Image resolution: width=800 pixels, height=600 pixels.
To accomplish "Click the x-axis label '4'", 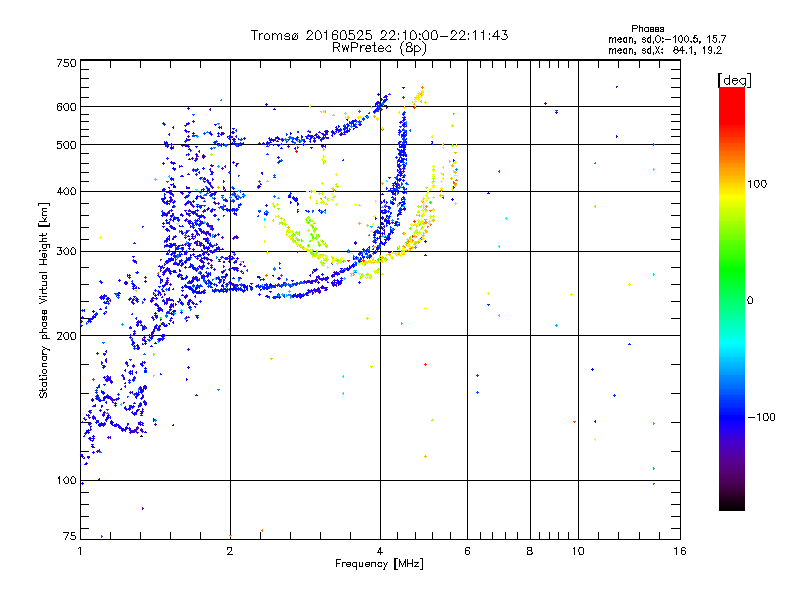I will click(x=380, y=551).
